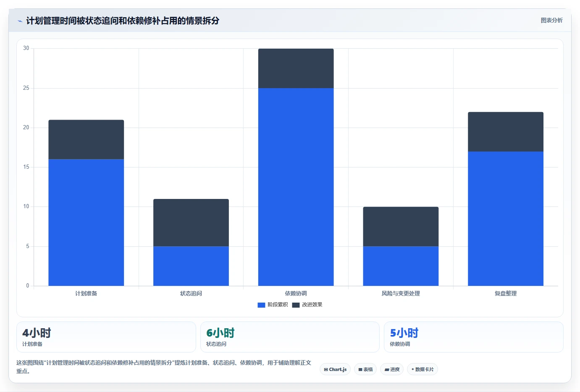Click the blue 依赖协调 bar segment
This screenshot has height=392, width=580.
coord(296,187)
